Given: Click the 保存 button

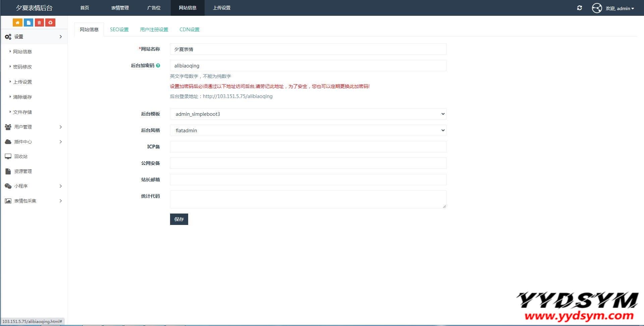Looking at the screenshot, I should tap(179, 219).
